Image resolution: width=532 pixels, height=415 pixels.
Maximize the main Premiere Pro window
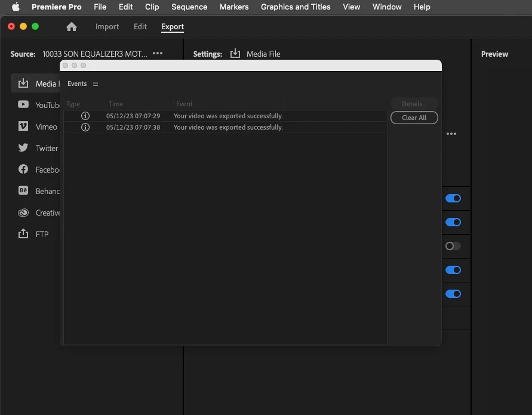35,26
